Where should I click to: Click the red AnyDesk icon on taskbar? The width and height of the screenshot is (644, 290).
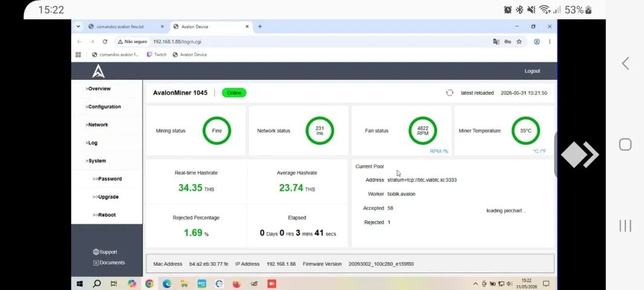tap(271, 283)
